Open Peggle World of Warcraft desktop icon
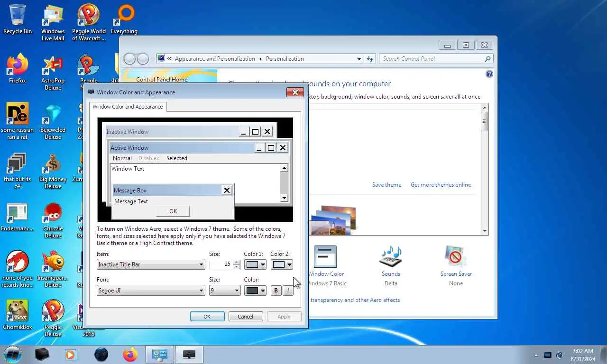This screenshot has width=607, height=364. pos(89,22)
